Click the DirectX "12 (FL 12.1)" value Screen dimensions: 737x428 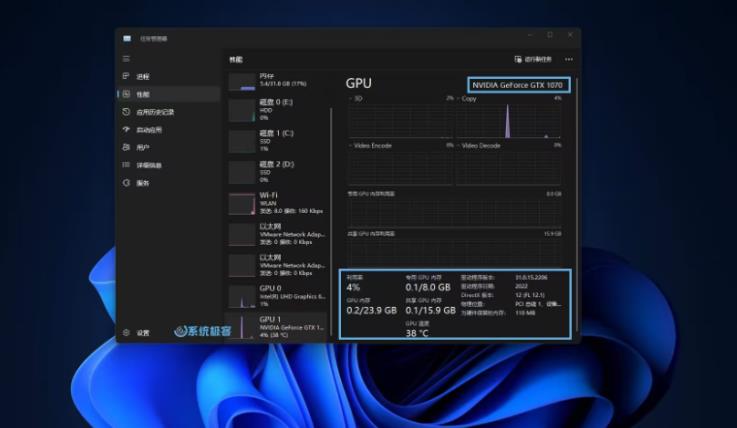click(x=530, y=295)
